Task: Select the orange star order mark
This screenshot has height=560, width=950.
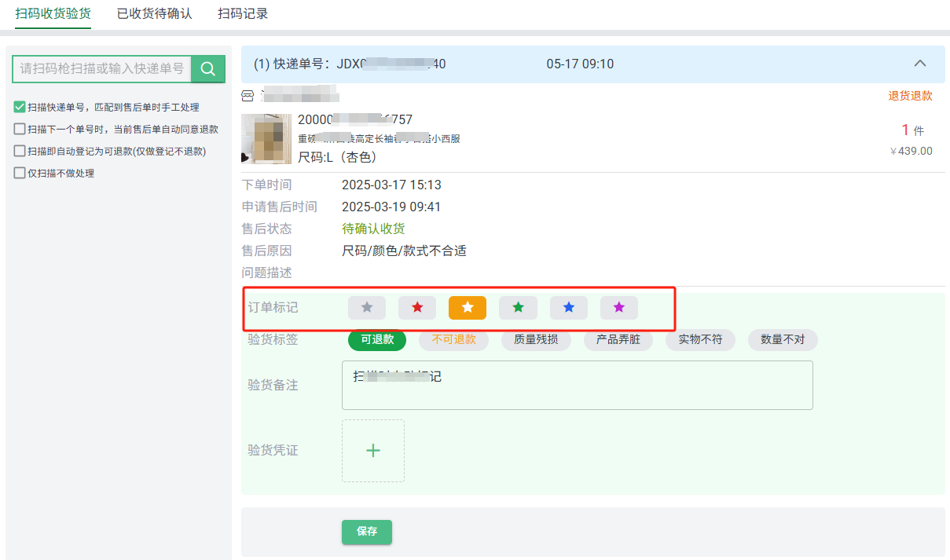Action: pyautogui.click(x=468, y=308)
